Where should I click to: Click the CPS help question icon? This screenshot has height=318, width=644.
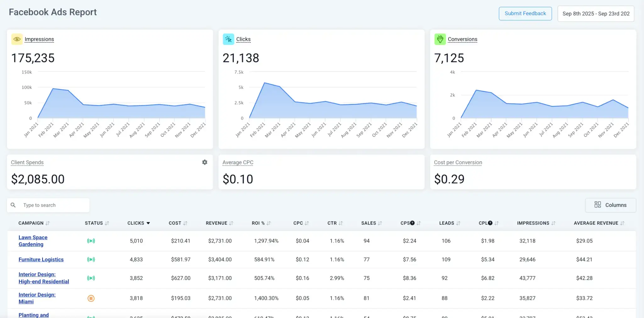412,223
